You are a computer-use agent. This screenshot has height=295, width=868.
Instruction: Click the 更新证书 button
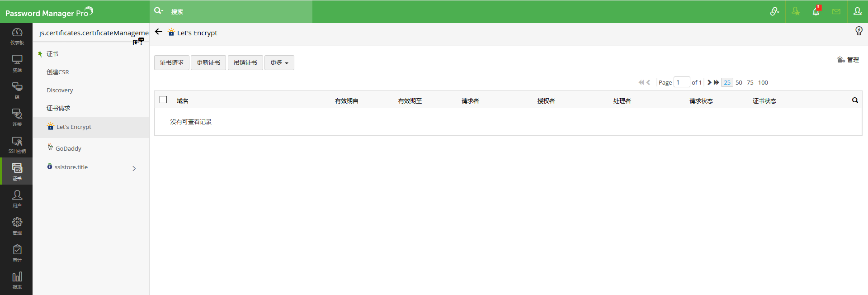click(x=208, y=62)
